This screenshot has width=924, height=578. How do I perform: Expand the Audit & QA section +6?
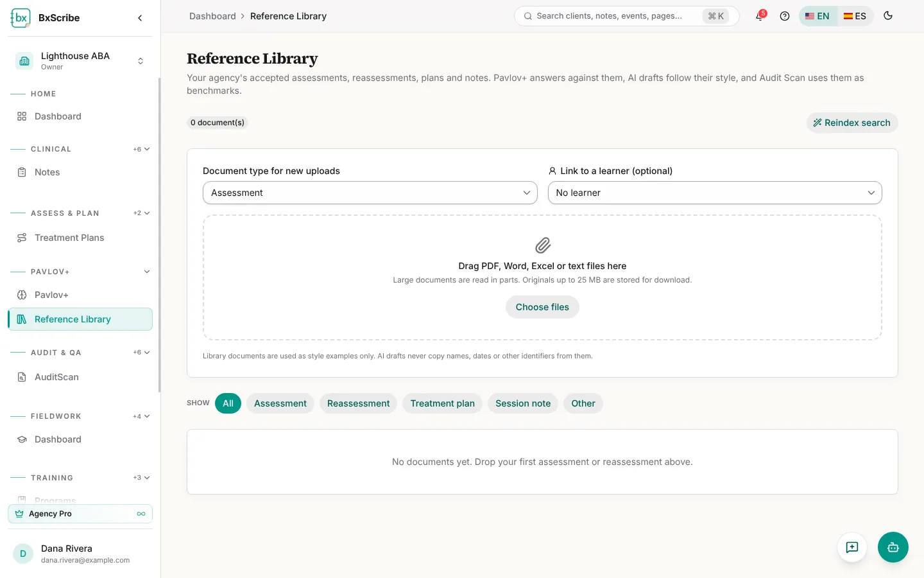point(142,353)
